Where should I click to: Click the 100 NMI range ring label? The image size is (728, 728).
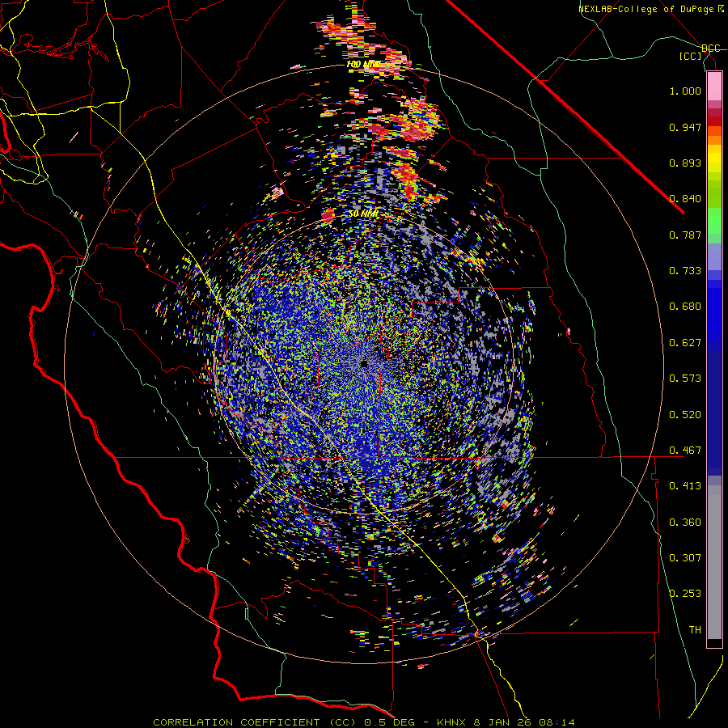363,64
